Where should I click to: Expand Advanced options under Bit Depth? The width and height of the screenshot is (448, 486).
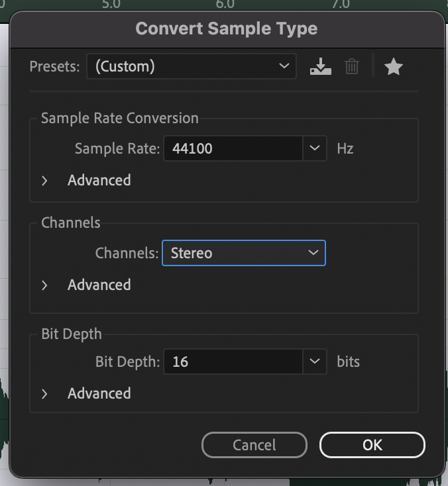[87, 394]
